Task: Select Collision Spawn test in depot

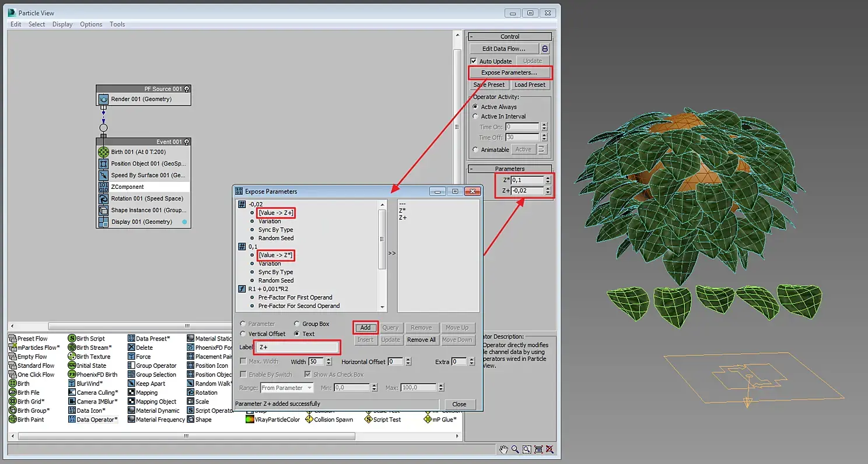Action: (329, 420)
